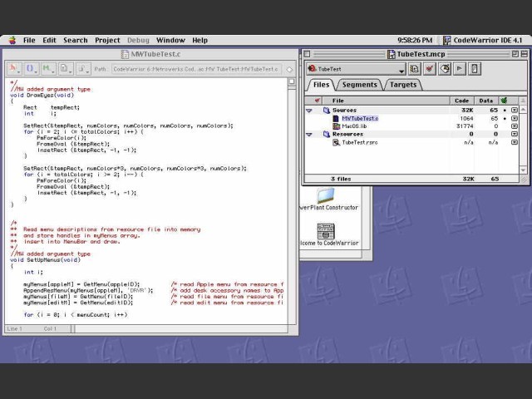Open the TubeTest target dropdown
This screenshot has height=399, width=532.
[x=355, y=69]
